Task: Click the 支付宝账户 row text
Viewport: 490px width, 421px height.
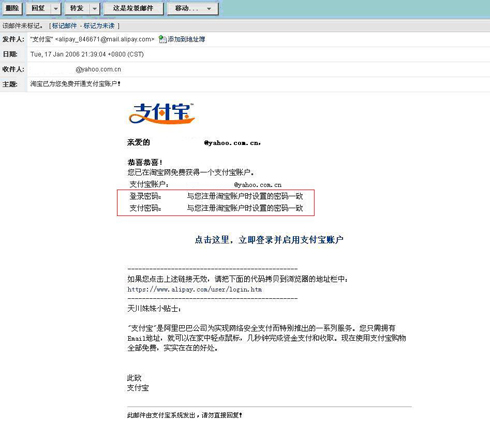Action: tap(205, 184)
